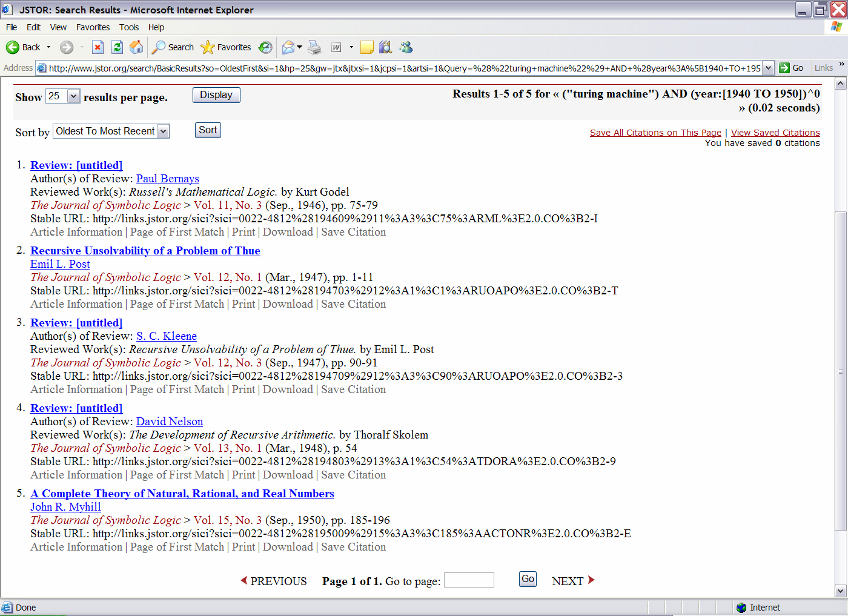Click the IE title bar page icon
Viewport: 848px width, 616px height.
point(7,9)
